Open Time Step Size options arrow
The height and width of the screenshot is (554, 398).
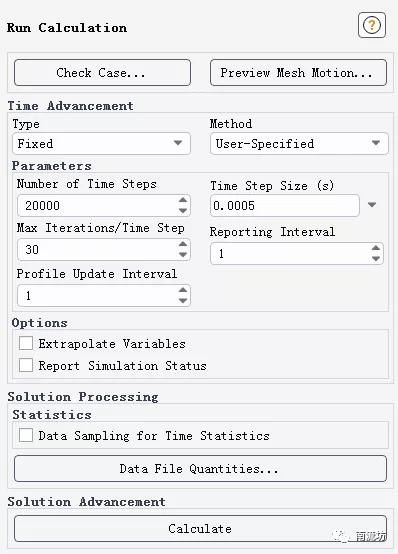pyautogui.click(x=372, y=205)
